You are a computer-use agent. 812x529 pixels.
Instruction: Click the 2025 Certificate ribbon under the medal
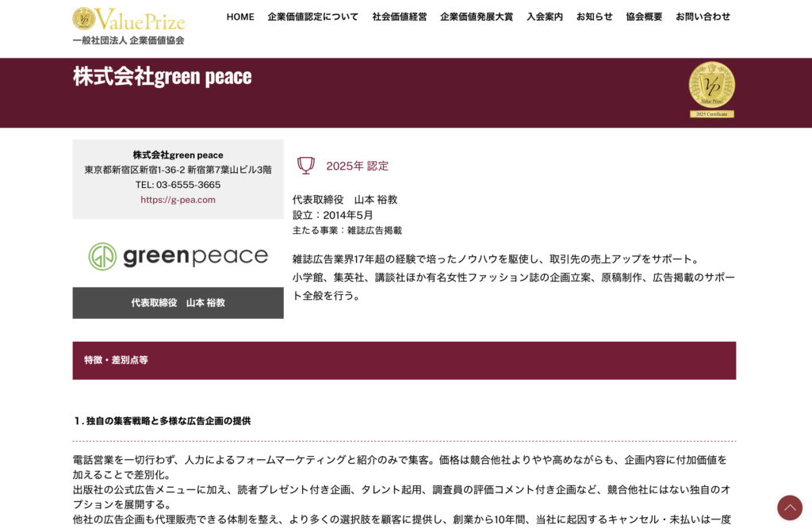710,112
